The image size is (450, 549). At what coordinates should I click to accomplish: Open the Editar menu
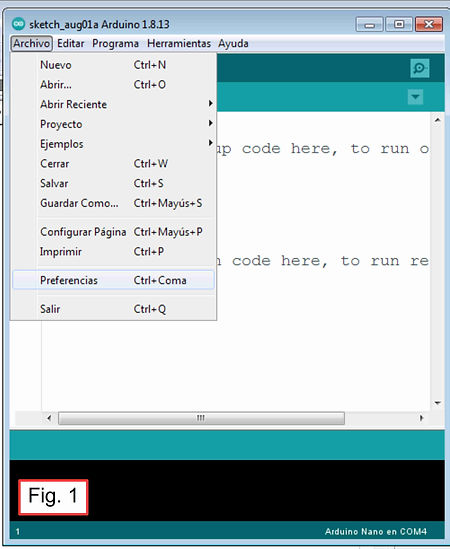71,43
